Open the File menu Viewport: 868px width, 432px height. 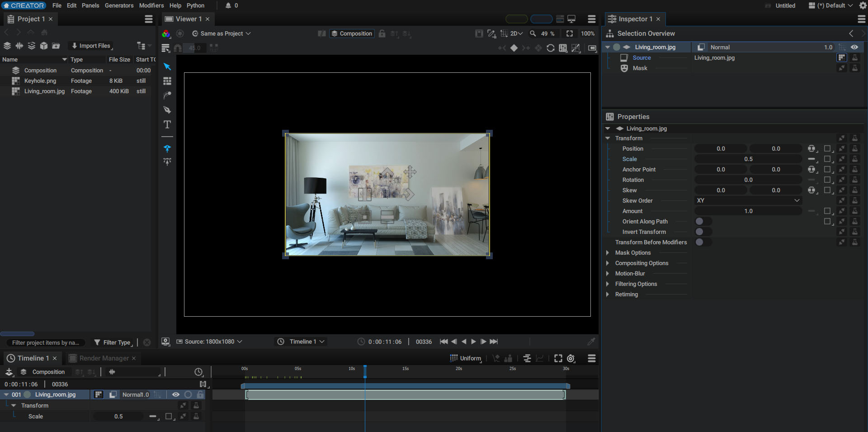click(57, 5)
